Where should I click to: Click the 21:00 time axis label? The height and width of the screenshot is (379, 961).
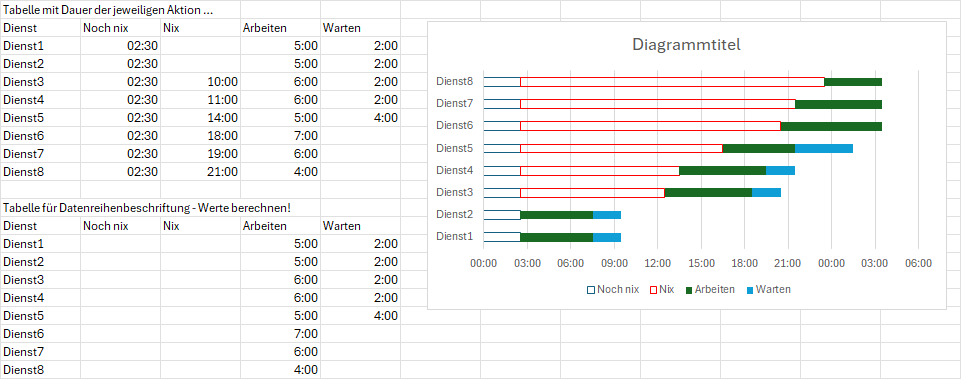coord(788,264)
